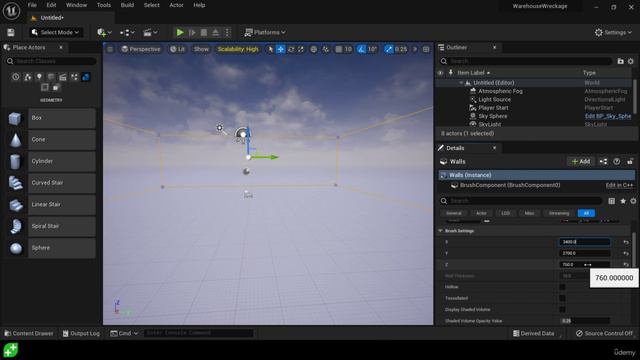Open the Window menu

(76, 5)
